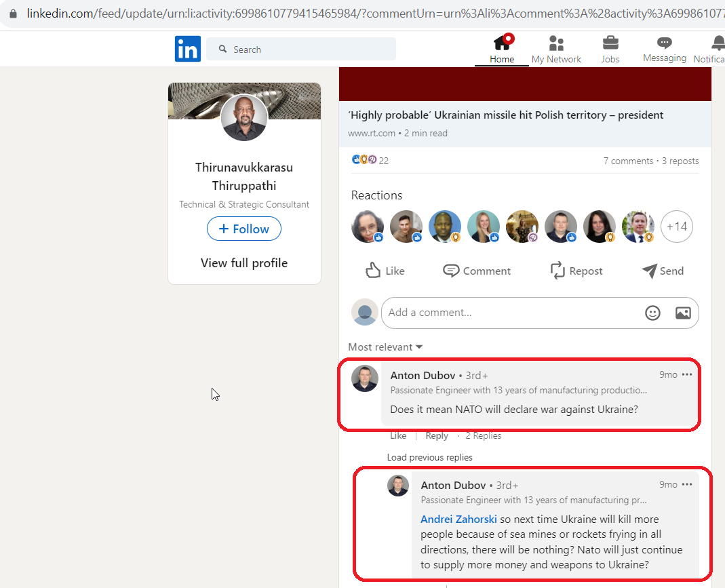Repost the post using Repost icon
This screenshot has height=588, width=725.
pyautogui.click(x=576, y=271)
